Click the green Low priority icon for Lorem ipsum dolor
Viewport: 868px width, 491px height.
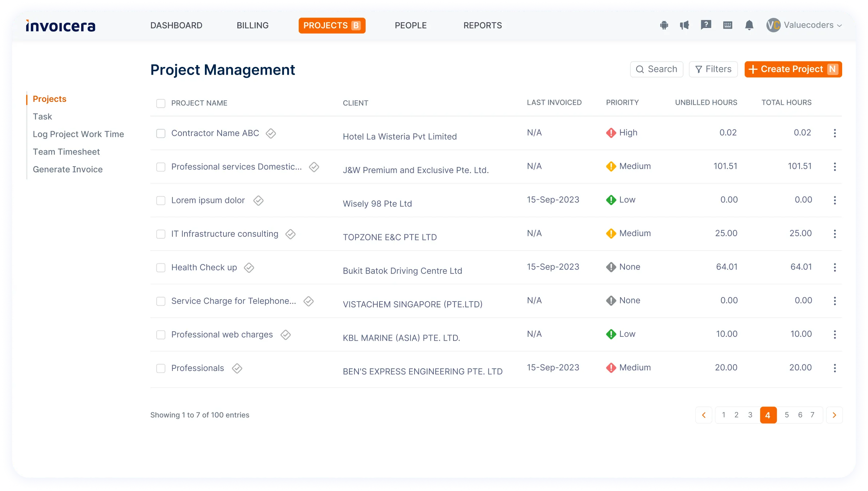pyautogui.click(x=611, y=200)
